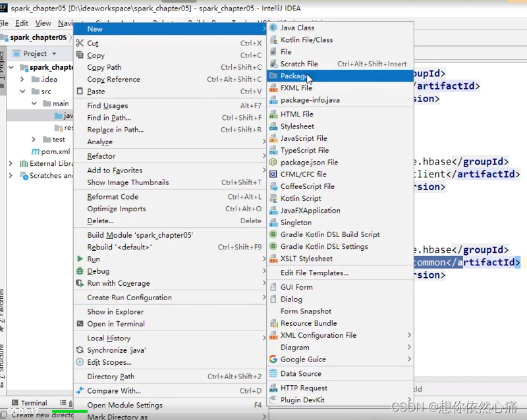
Task: Click the TypeScript File icon
Action: [273, 151]
